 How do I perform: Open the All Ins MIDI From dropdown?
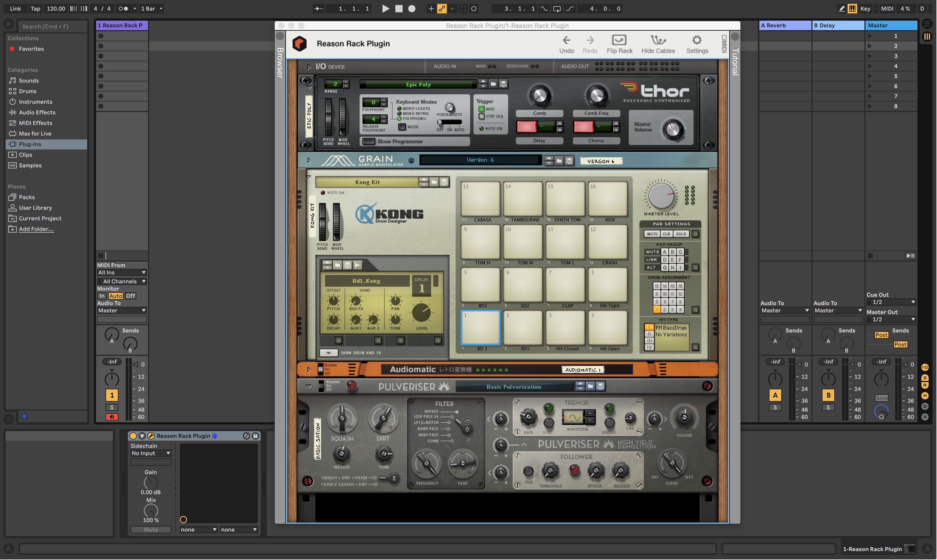coord(122,272)
